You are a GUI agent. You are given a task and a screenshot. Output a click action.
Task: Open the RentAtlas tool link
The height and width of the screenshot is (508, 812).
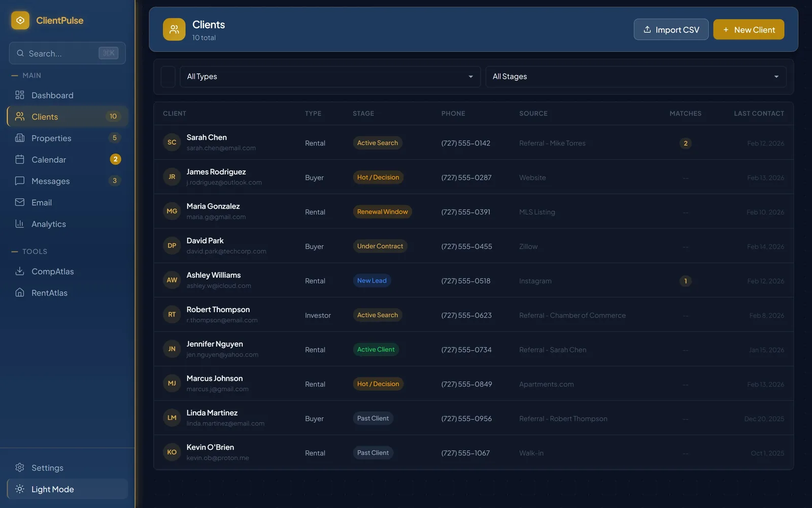[x=67, y=293]
